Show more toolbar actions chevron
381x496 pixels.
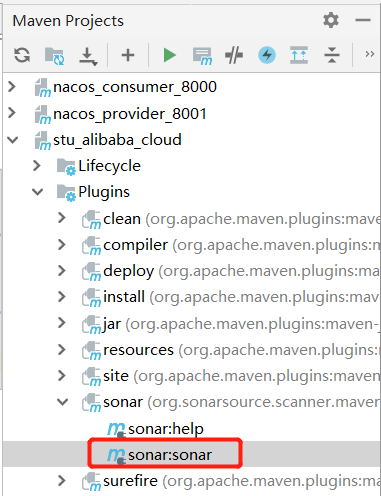click(x=369, y=54)
